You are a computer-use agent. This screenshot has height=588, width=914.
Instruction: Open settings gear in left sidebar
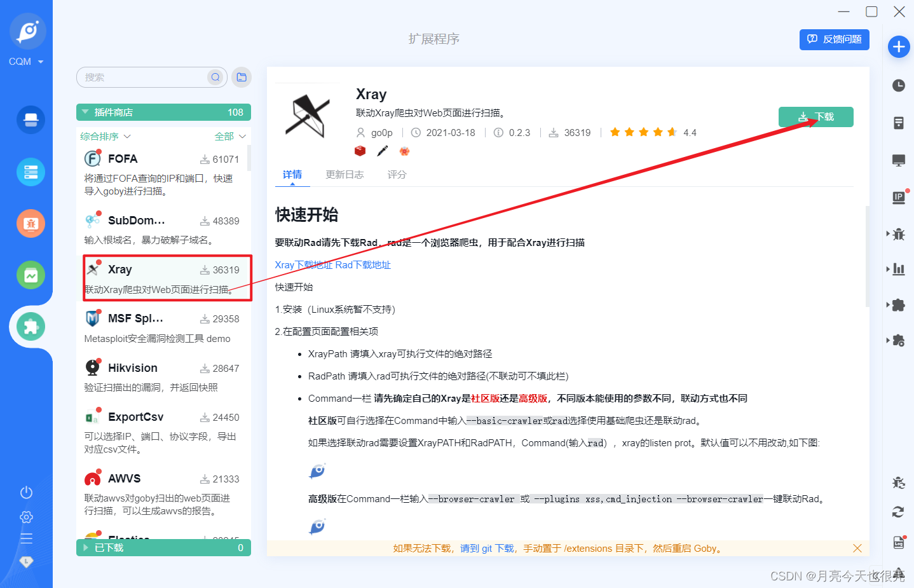(x=26, y=517)
